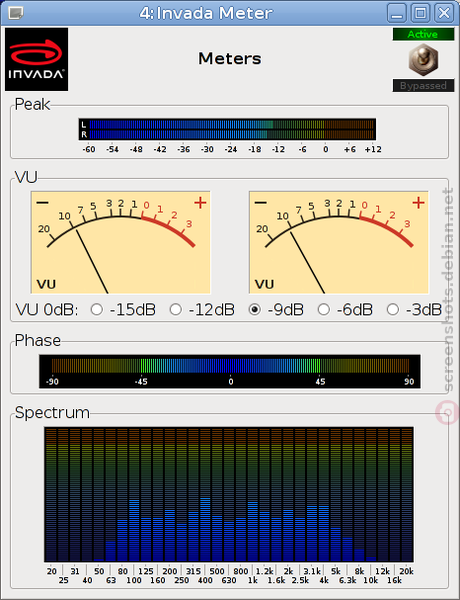Click the right VU meter dial
This screenshot has height=600, width=460.
tap(339, 243)
